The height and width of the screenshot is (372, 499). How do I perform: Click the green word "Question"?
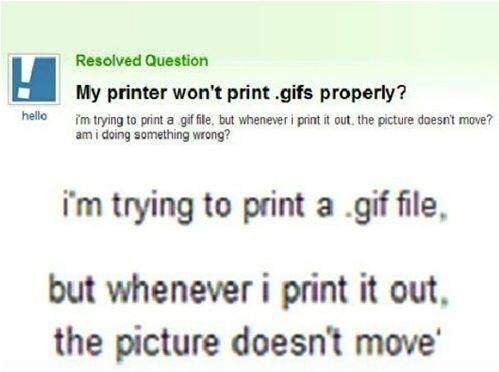point(177,61)
